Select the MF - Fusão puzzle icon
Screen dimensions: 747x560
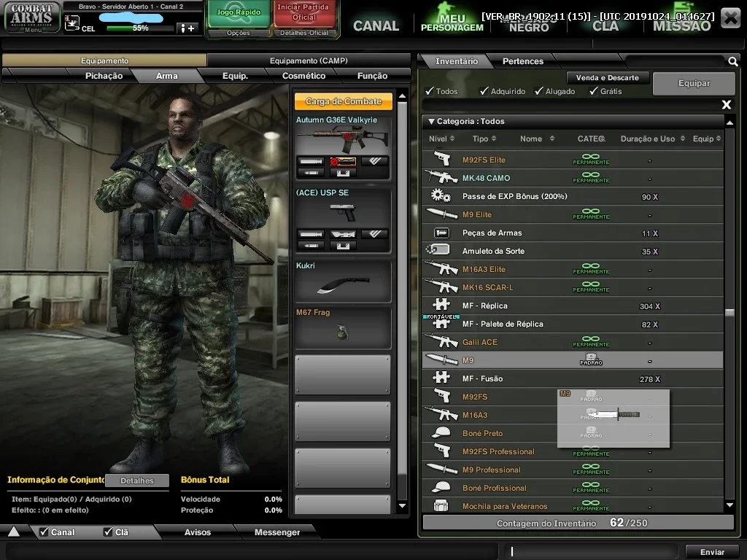(441, 378)
